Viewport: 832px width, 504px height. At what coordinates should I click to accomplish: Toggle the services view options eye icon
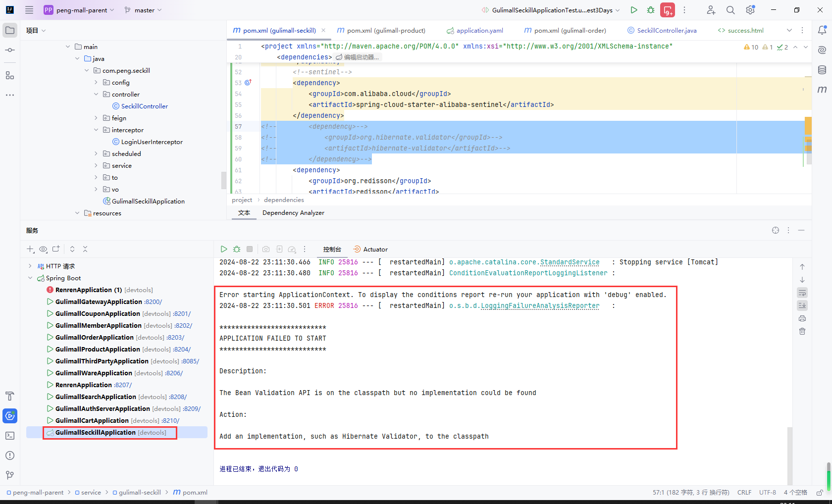43,249
